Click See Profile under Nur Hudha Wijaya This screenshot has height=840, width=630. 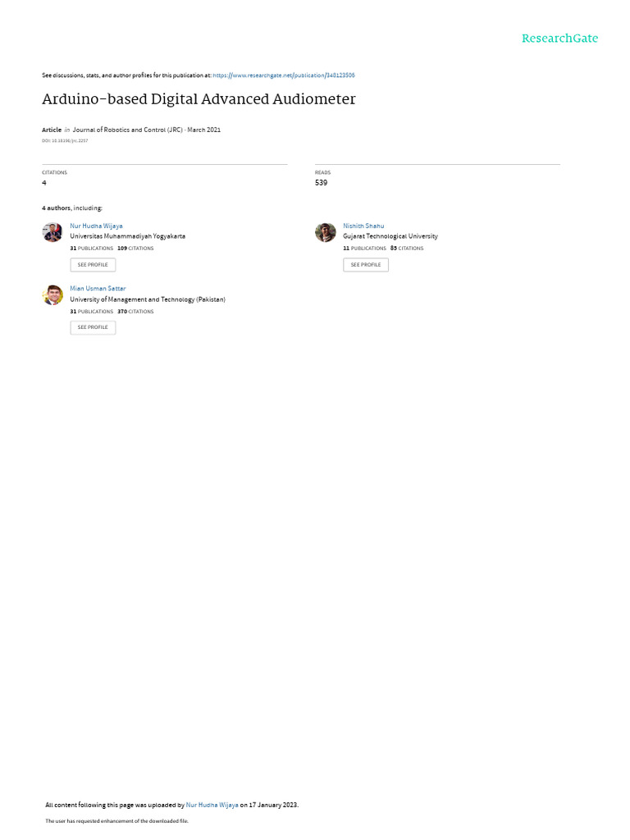[x=93, y=265]
